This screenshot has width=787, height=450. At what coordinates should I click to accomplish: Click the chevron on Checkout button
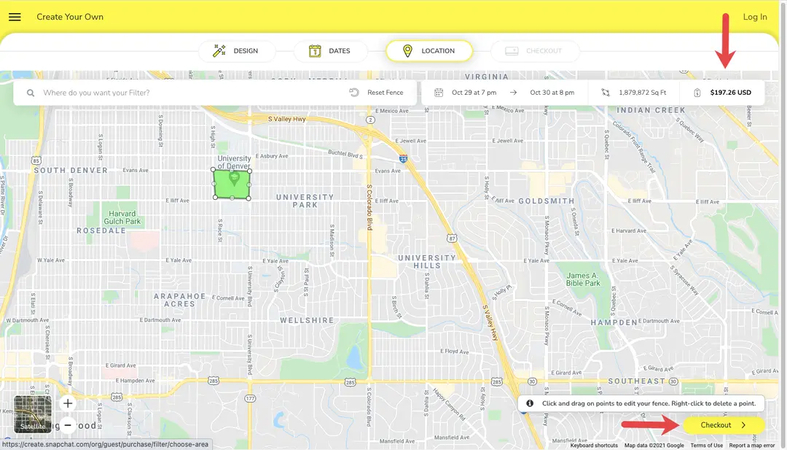point(744,425)
